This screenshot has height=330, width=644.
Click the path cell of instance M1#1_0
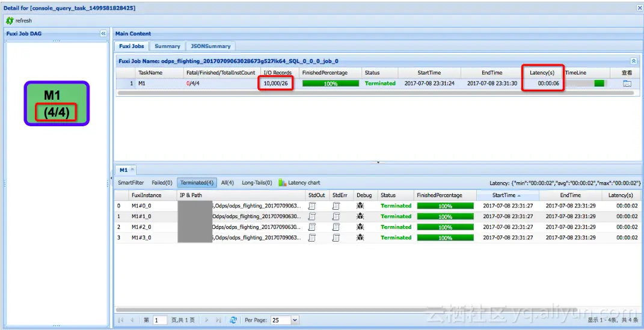pyautogui.click(x=242, y=216)
